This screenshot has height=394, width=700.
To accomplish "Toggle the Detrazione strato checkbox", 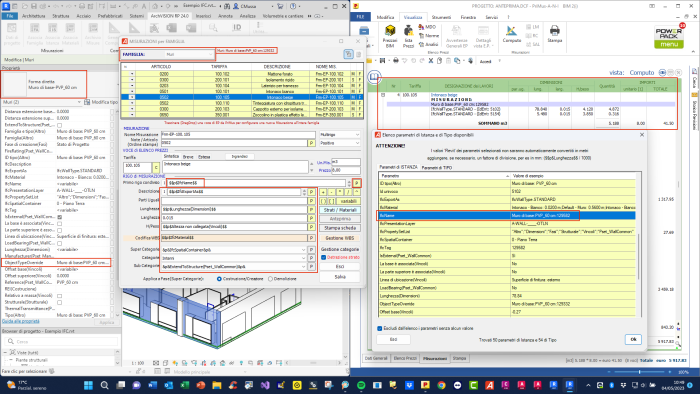I will 324,257.
